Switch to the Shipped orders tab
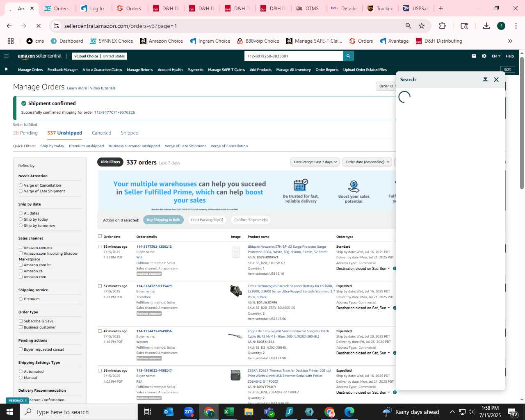The width and height of the screenshot is (525, 420). pos(130,133)
